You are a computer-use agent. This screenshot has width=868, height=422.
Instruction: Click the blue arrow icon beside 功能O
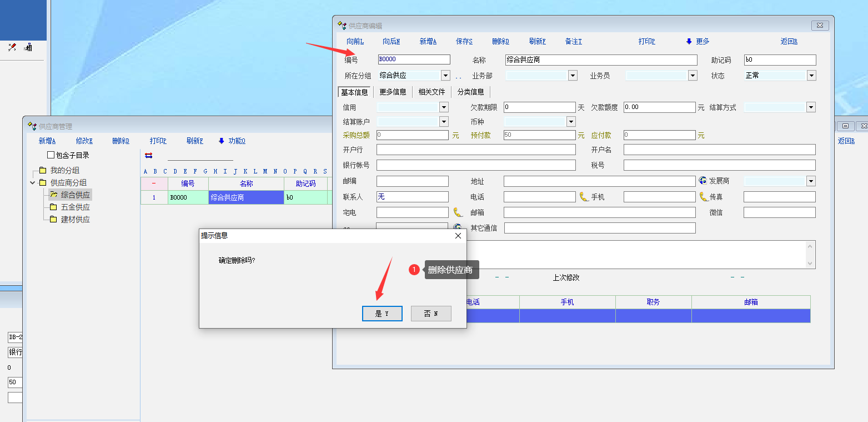222,141
